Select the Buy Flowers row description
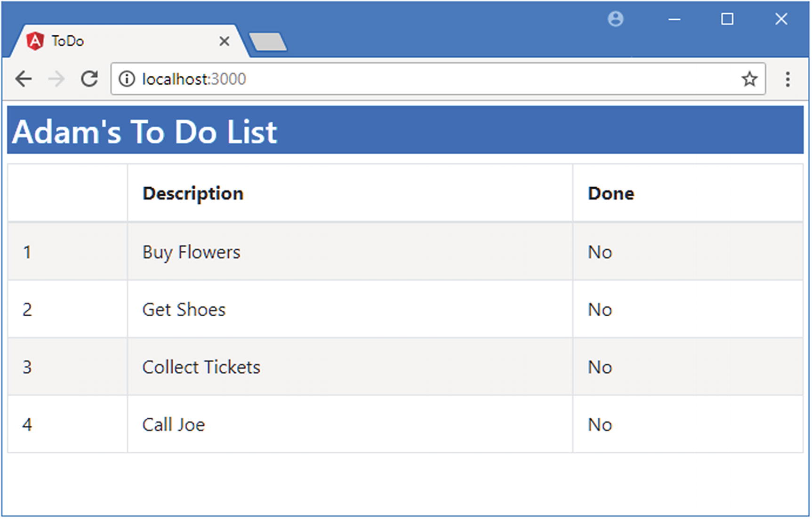 pos(192,252)
